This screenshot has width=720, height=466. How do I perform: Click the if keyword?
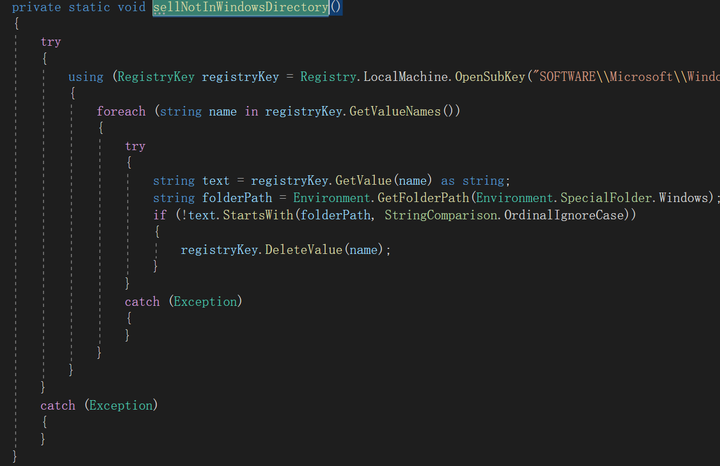click(x=160, y=215)
